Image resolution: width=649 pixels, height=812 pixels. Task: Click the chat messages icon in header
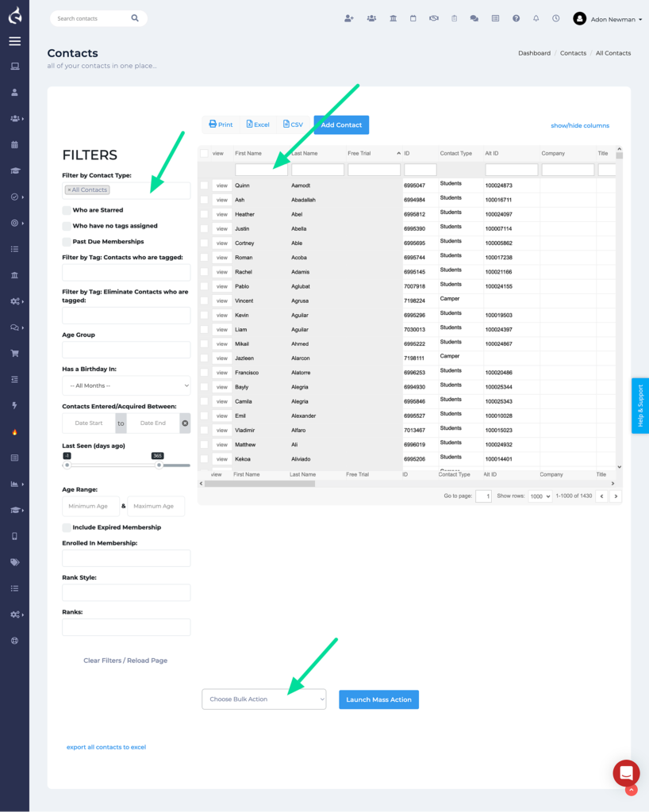click(474, 18)
